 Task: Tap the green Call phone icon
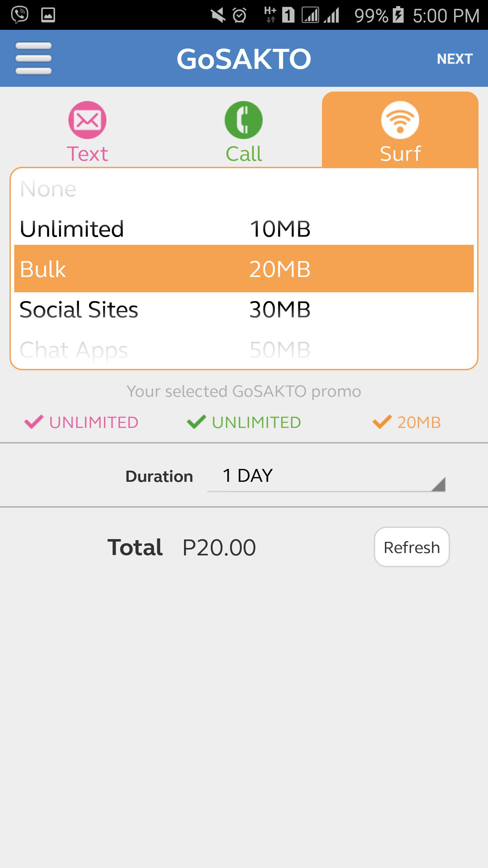pyautogui.click(x=243, y=120)
